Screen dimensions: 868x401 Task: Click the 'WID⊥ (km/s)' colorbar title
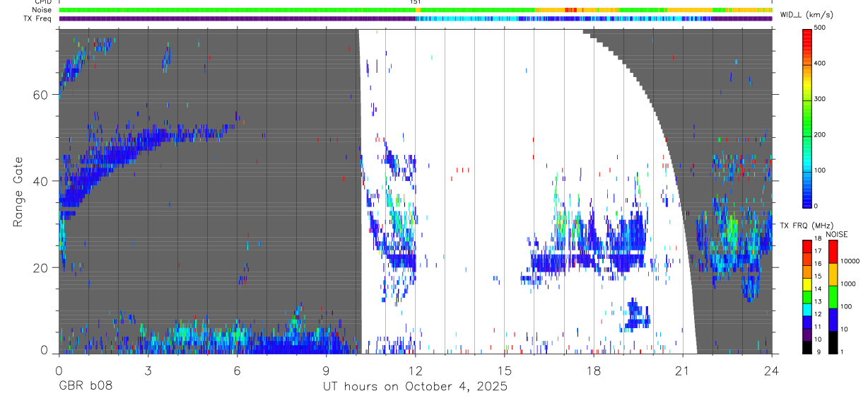808,14
